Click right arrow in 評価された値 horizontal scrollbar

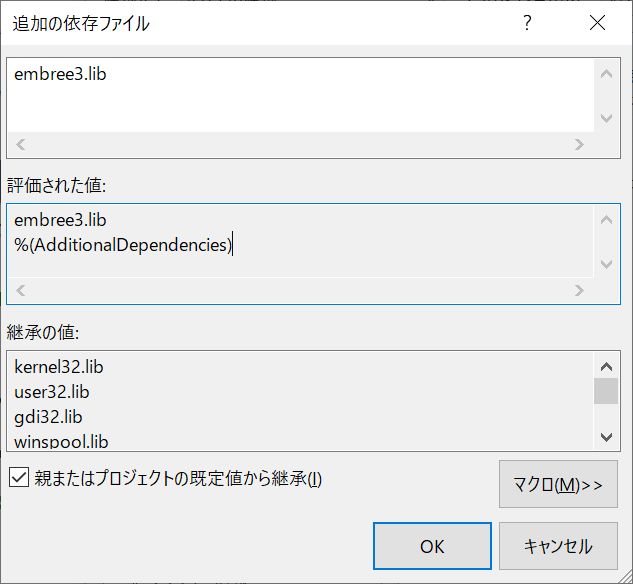pyautogui.click(x=579, y=291)
